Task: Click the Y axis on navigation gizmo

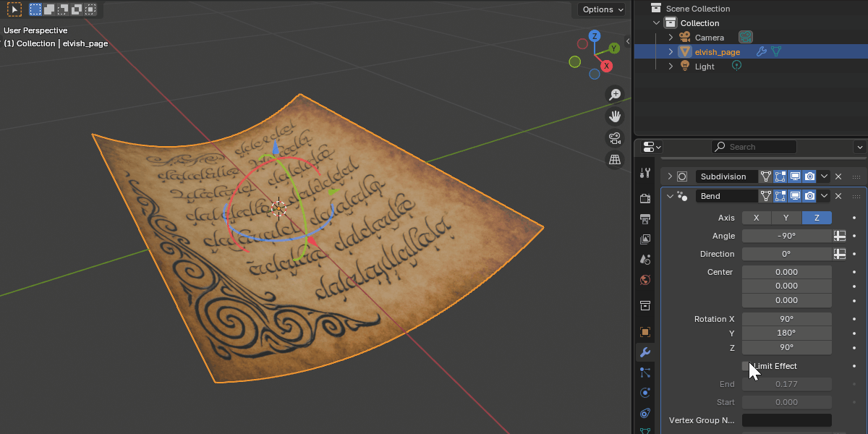Action: point(613,48)
